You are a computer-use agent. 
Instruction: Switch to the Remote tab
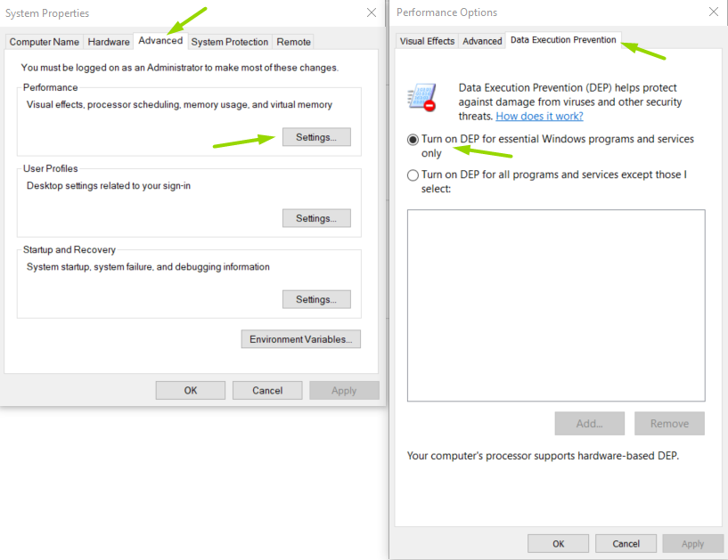[293, 42]
